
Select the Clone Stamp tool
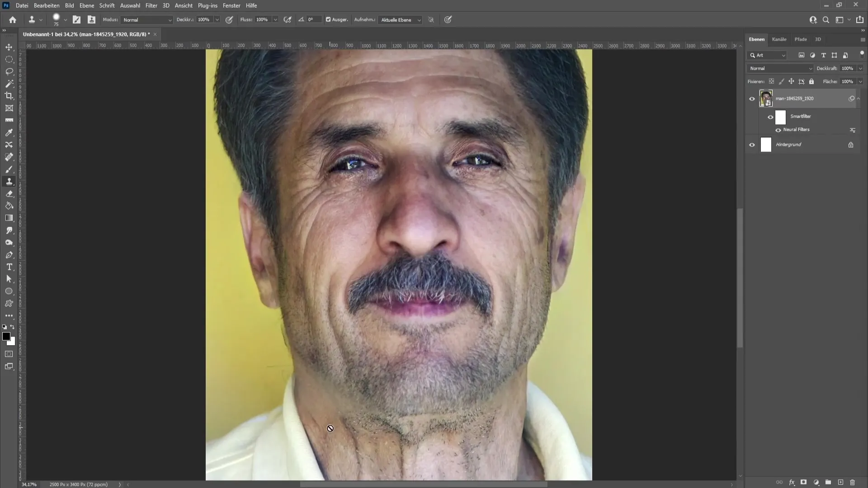coord(9,181)
